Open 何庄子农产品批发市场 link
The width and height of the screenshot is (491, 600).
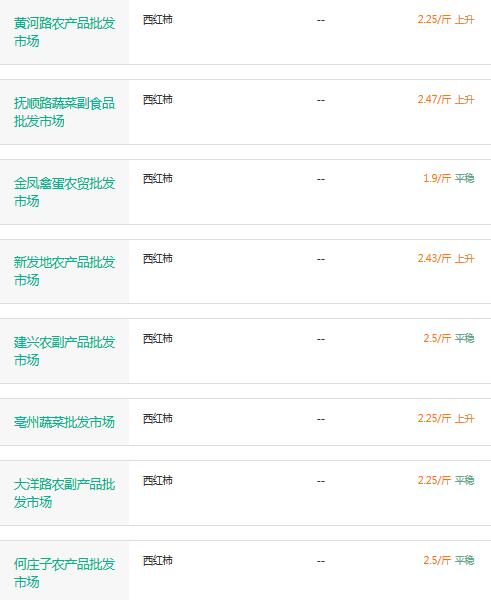[x=64, y=573]
